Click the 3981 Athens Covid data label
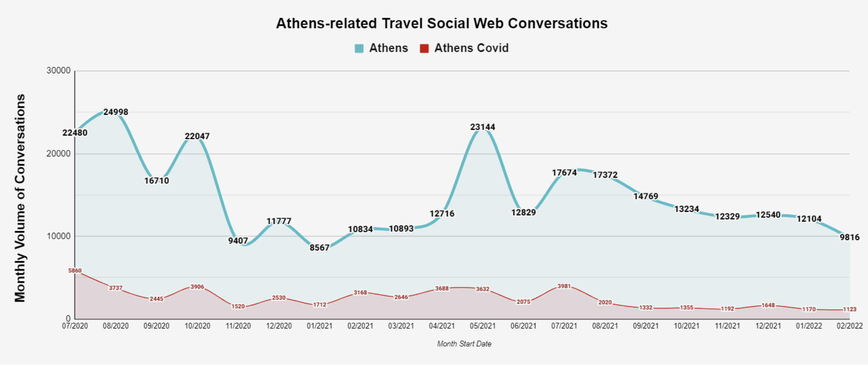The height and width of the screenshot is (367, 868). 564,286
